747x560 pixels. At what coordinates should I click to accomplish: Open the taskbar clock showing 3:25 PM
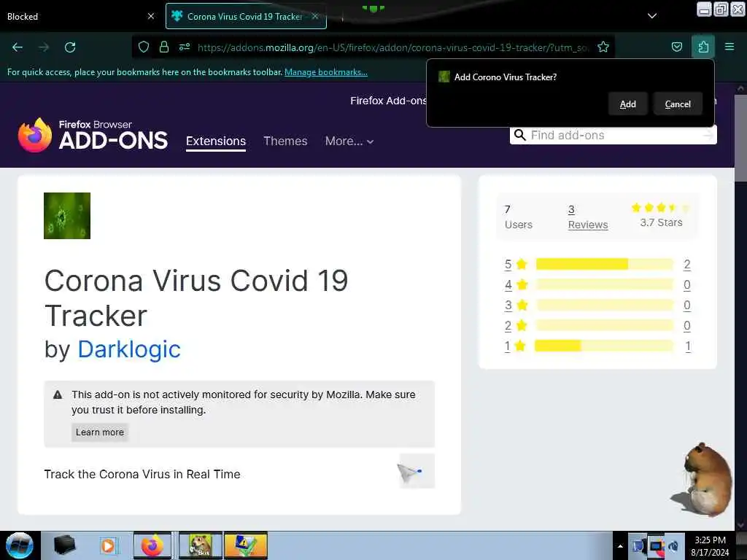pyautogui.click(x=710, y=546)
